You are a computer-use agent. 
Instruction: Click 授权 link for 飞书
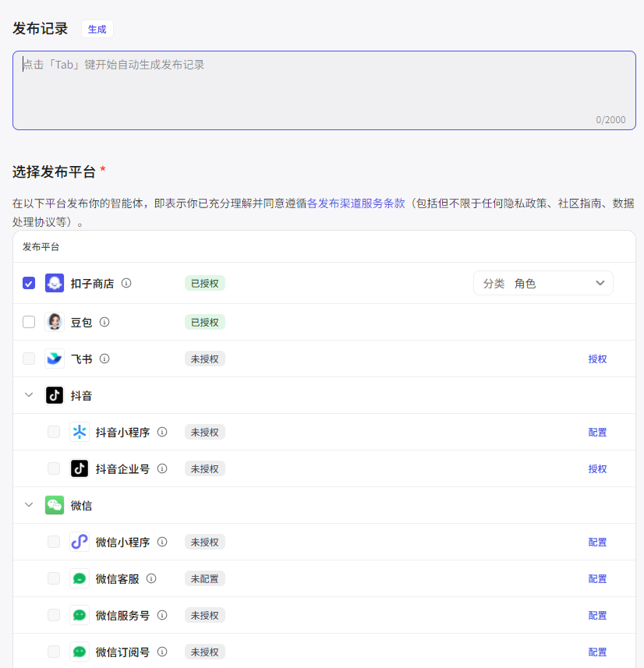597,359
